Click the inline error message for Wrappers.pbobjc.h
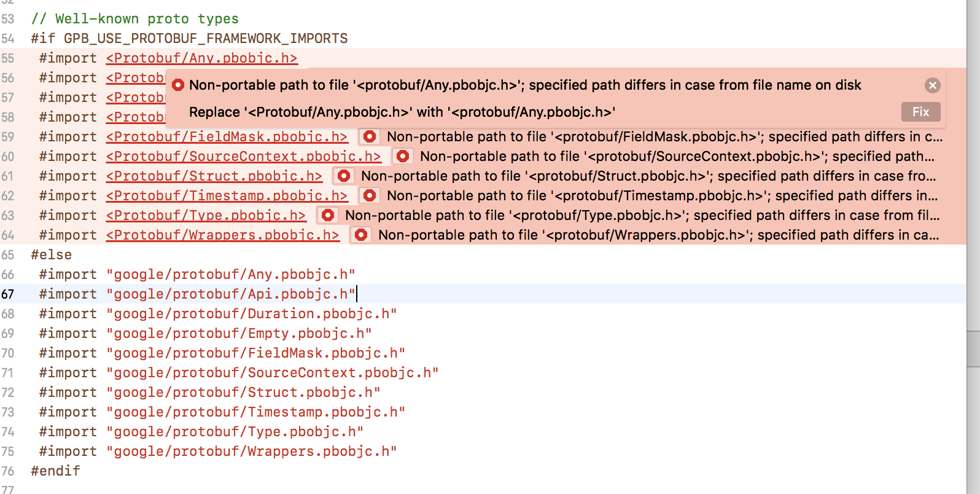Viewport: 980px width, 494px height. [x=658, y=235]
